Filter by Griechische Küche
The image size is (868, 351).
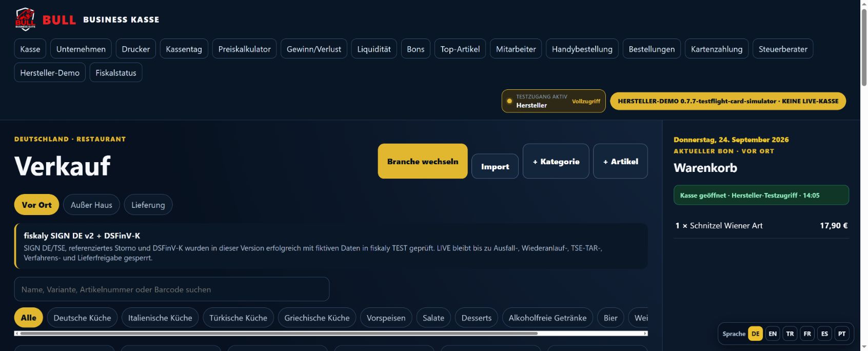click(317, 318)
